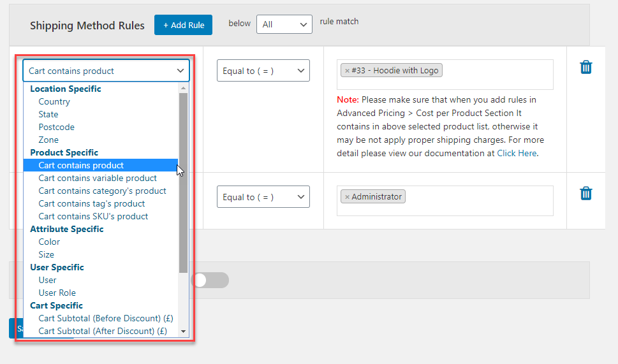Click the dropdown list scrollbar thumb
The image size is (618, 364).
(x=183, y=183)
